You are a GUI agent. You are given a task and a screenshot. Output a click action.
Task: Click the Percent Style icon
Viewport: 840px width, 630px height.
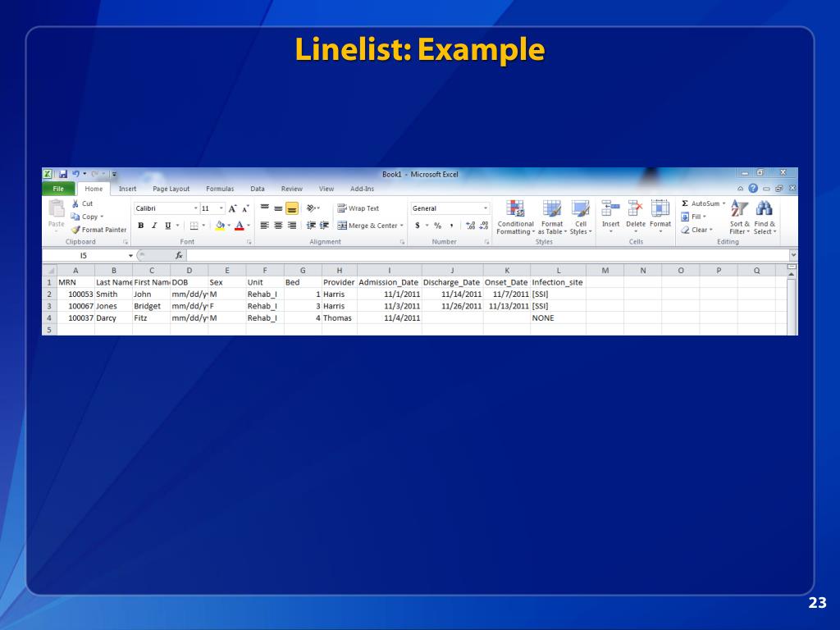pos(438,226)
